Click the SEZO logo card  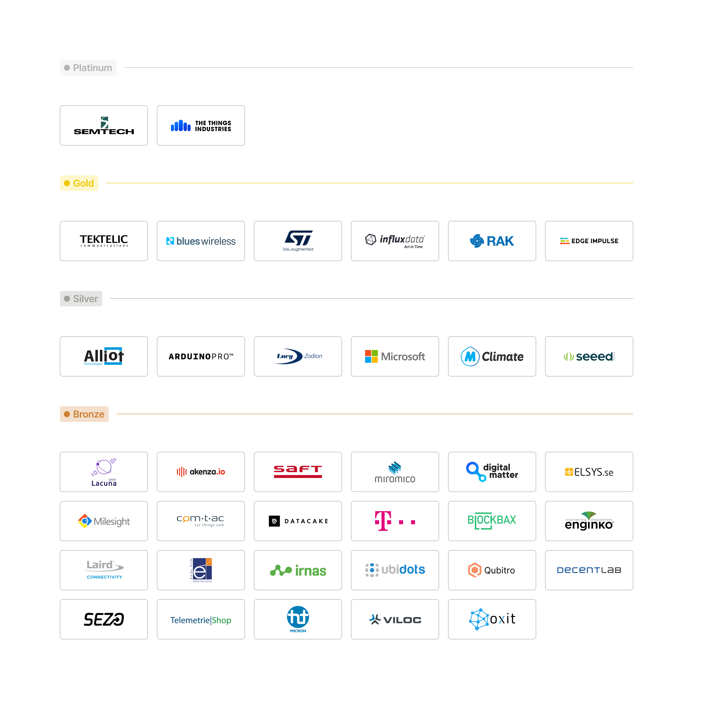tap(104, 620)
